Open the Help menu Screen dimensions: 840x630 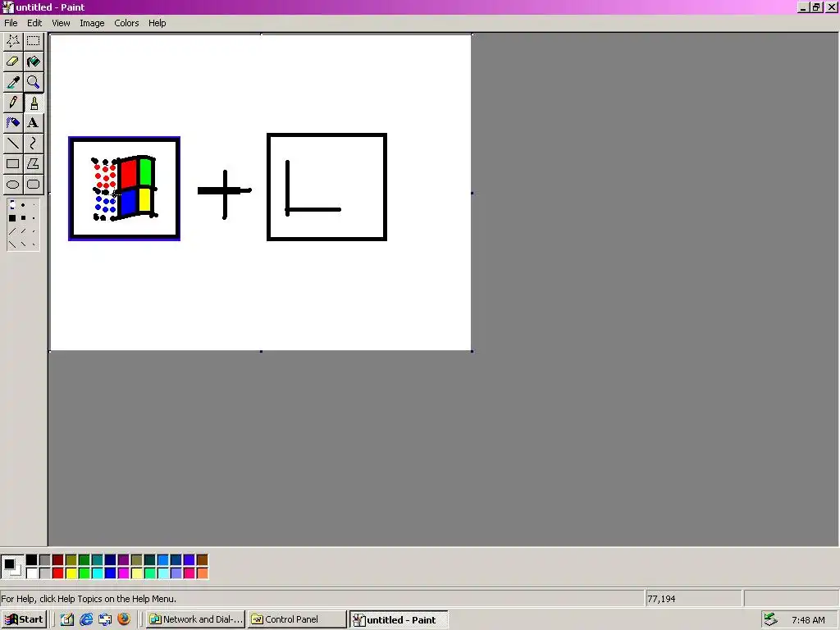pos(157,23)
